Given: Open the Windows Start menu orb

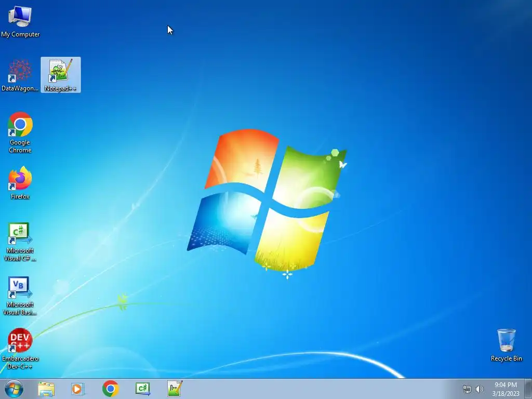Looking at the screenshot, I should (14, 389).
